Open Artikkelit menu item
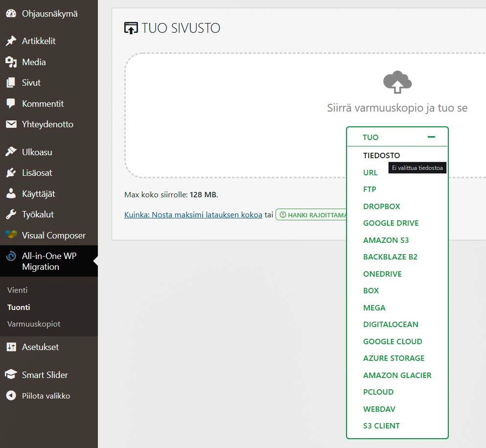The image size is (486, 448). (49, 41)
